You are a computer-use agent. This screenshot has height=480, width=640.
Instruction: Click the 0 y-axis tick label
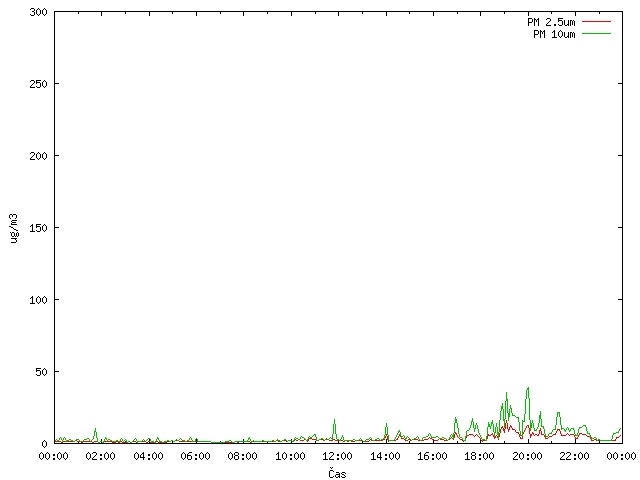point(44,444)
